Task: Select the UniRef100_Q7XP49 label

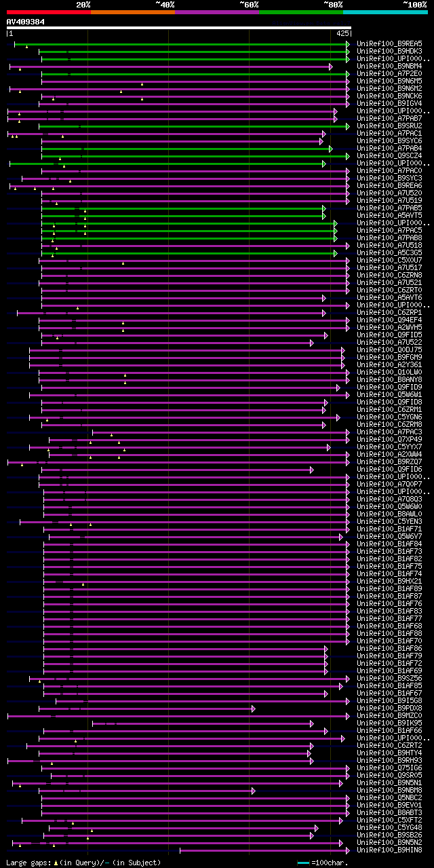Action: coord(389,439)
